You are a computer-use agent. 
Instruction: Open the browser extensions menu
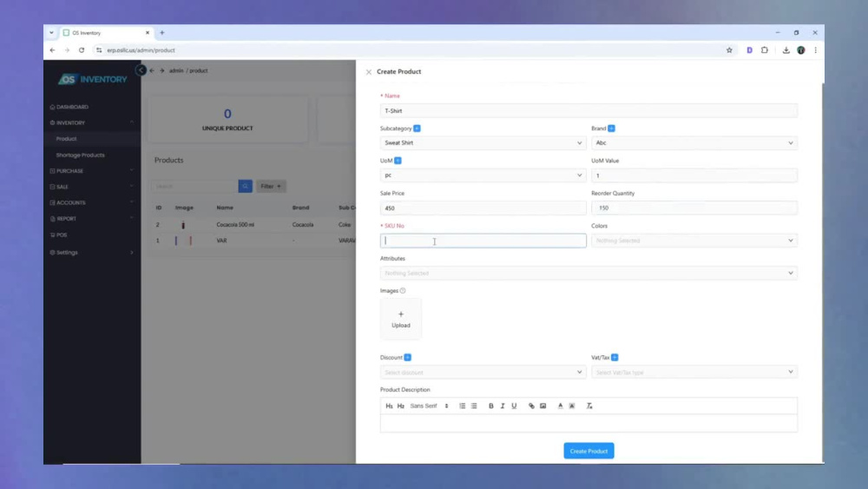click(x=765, y=50)
